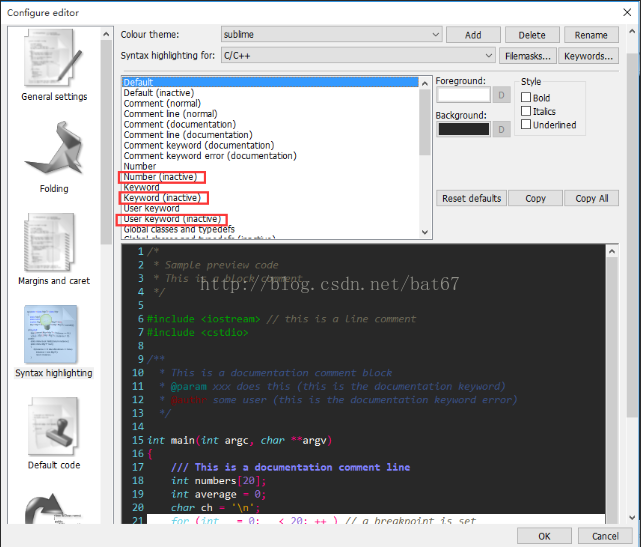This screenshot has width=641, height=547.
Task: Click the Background default D button
Action: 501,130
